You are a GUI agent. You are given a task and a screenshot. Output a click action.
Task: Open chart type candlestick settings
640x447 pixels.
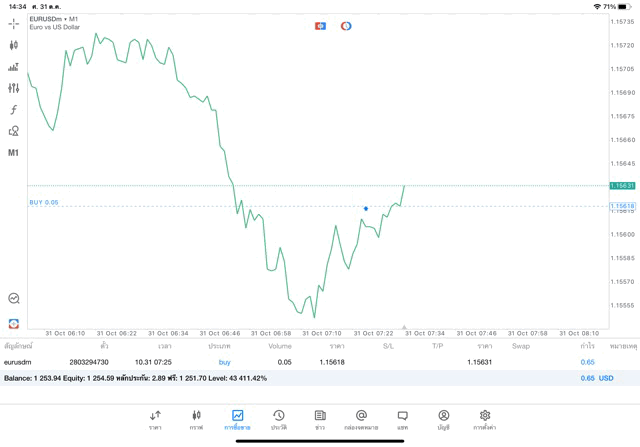[x=13, y=45]
